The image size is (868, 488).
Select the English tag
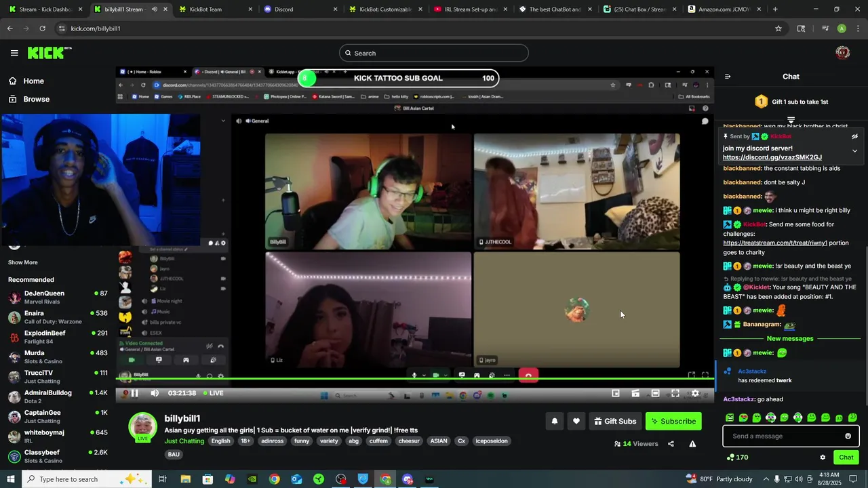coord(220,441)
